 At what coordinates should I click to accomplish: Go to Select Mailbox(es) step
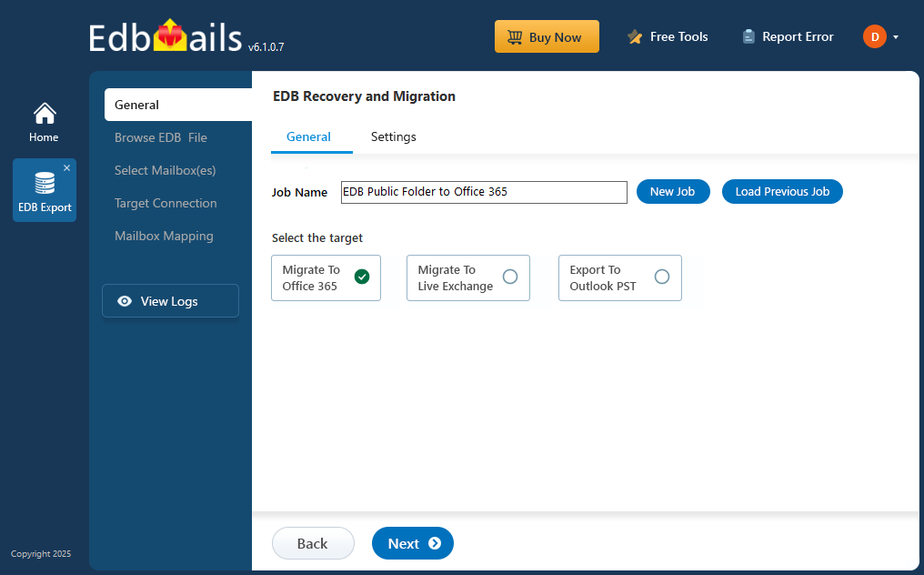[165, 170]
